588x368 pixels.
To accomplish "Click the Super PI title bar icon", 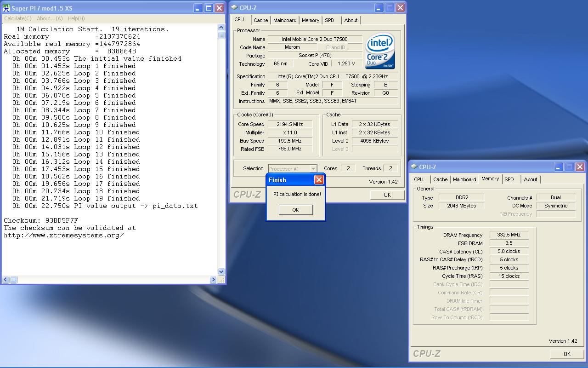I will pos(6,8).
